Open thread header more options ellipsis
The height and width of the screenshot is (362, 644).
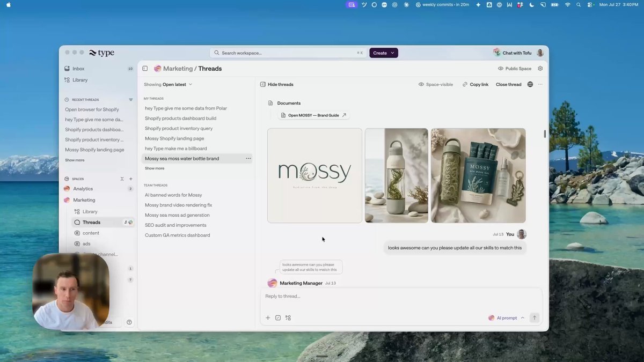(540, 84)
